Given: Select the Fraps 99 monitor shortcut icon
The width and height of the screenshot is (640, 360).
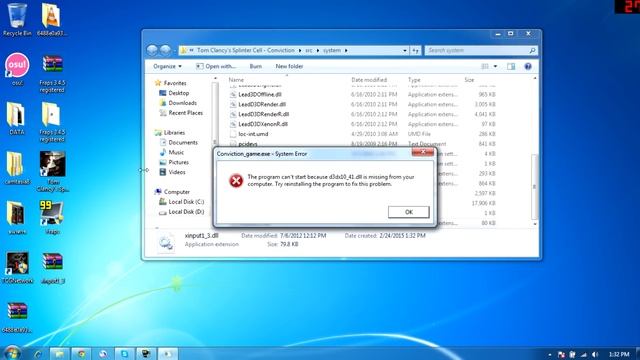Looking at the screenshot, I should [52, 218].
